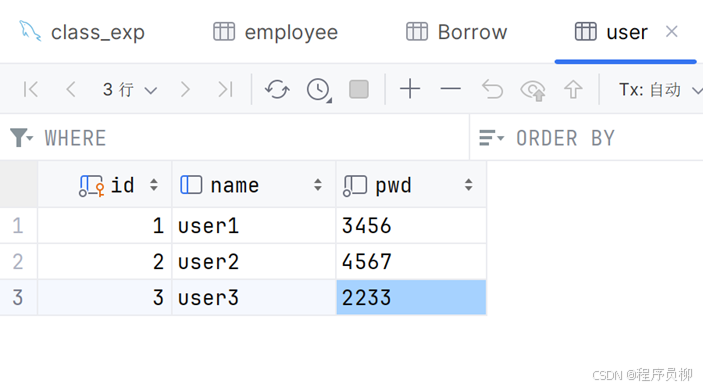Open the 3 行 row count dropdown

(130, 90)
